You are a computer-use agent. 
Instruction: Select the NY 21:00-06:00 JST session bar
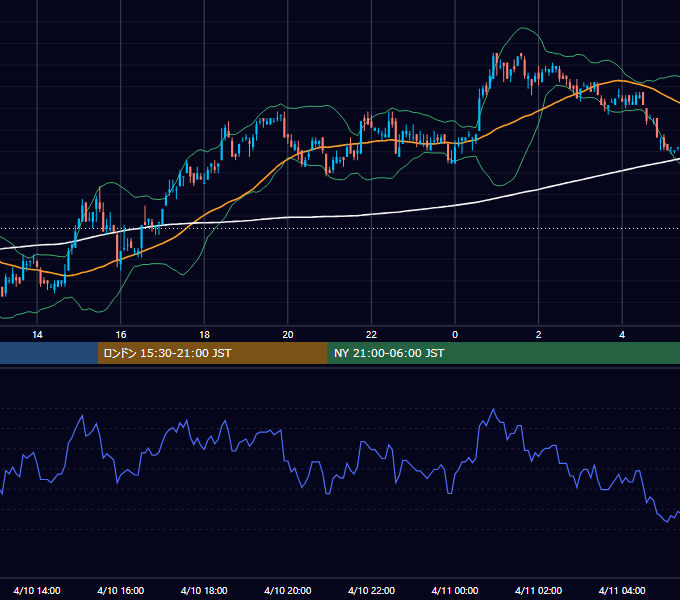pyautogui.click(x=503, y=353)
